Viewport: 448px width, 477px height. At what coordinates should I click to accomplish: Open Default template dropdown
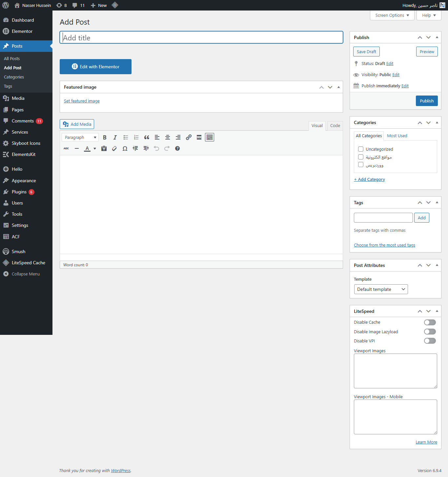tap(381, 289)
